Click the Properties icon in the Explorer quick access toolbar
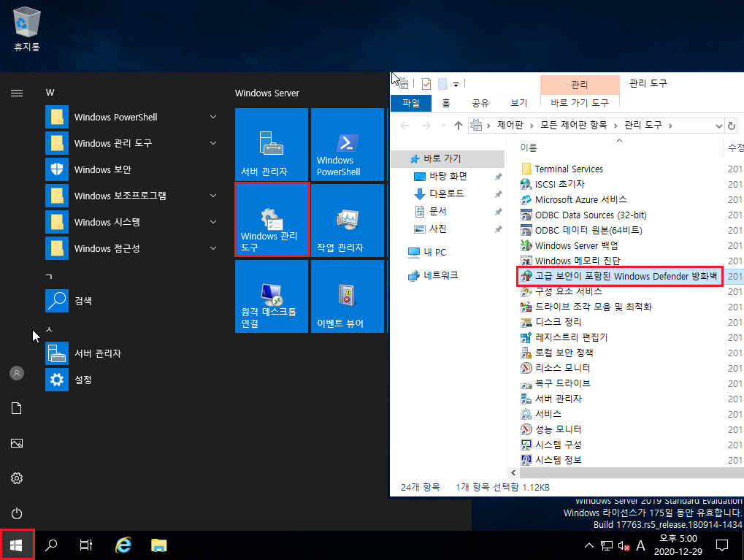This screenshot has height=560, width=744. tap(426, 84)
